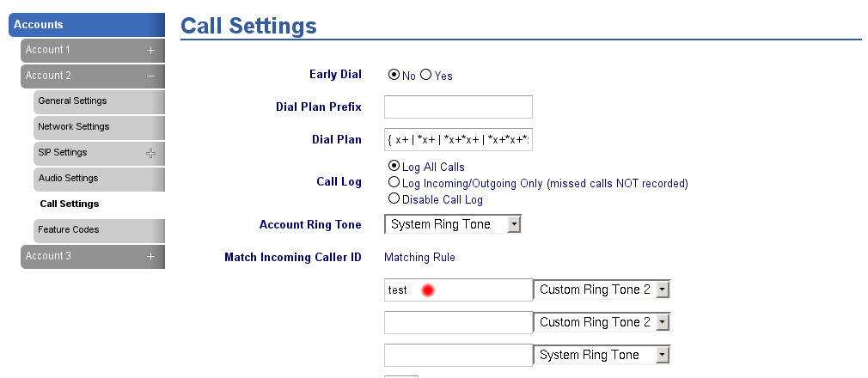This screenshot has width=868, height=378.
Task: Expand Account 1 with plus icon
Action: (x=150, y=50)
